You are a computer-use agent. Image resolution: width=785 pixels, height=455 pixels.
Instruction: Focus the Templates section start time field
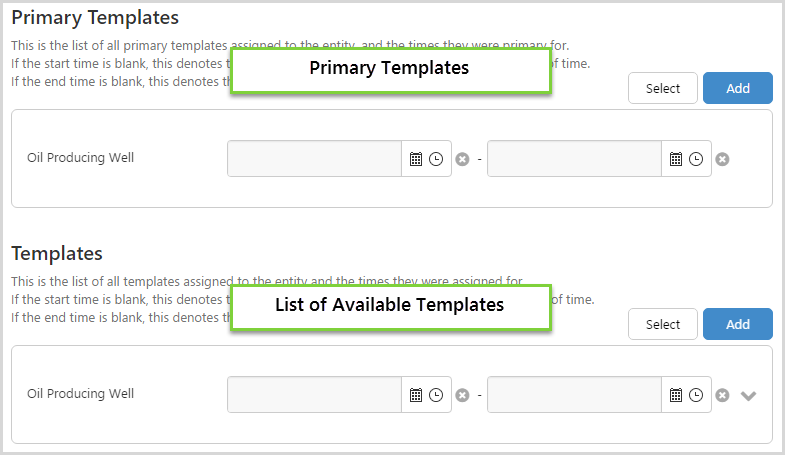pyautogui.click(x=315, y=395)
